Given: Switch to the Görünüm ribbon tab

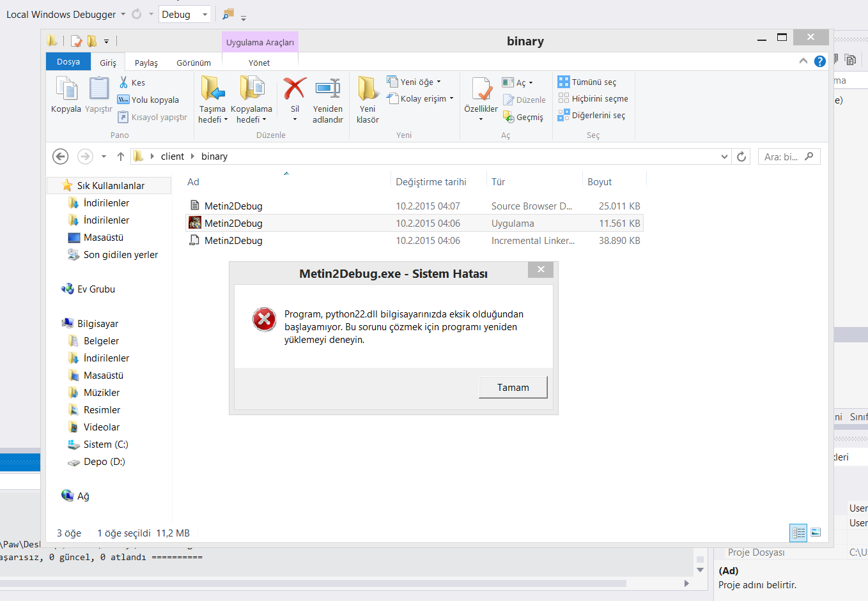Looking at the screenshot, I should 194,63.
